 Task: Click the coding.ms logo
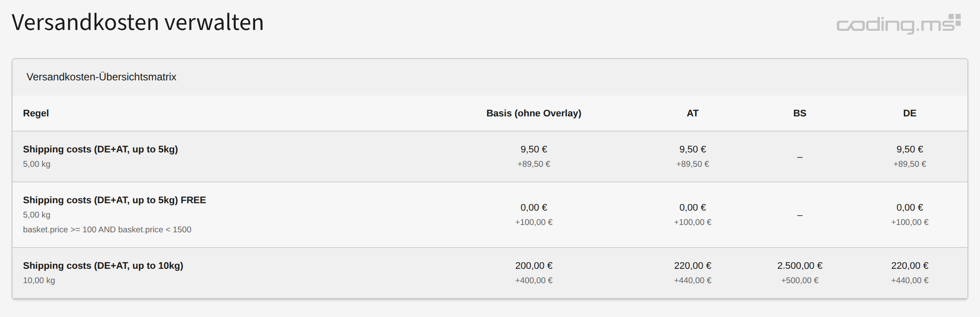click(x=898, y=24)
